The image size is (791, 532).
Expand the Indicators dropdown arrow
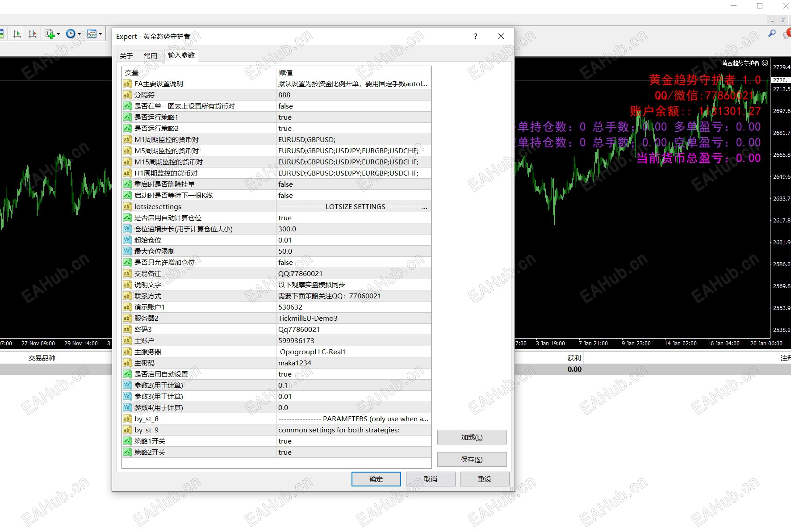(58, 34)
